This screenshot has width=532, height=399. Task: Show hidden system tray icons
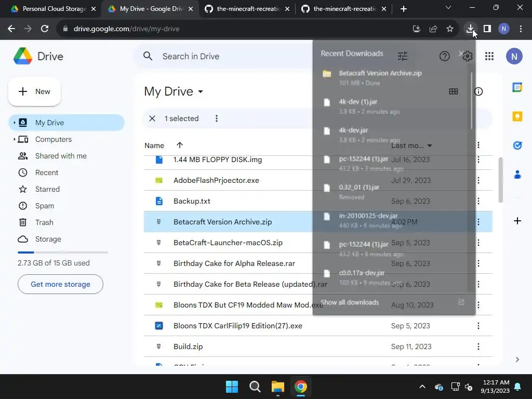tap(422, 387)
